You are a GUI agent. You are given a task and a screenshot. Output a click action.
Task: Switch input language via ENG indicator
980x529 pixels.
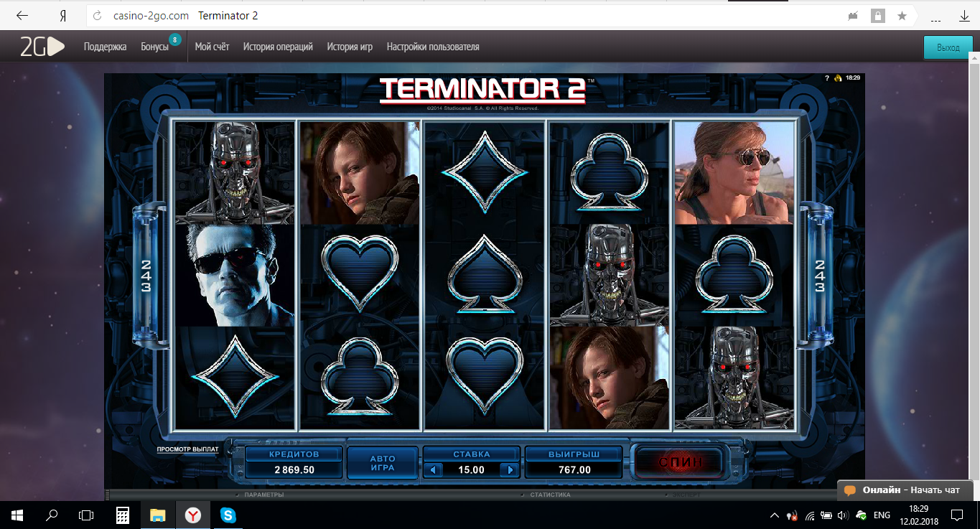(x=882, y=515)
